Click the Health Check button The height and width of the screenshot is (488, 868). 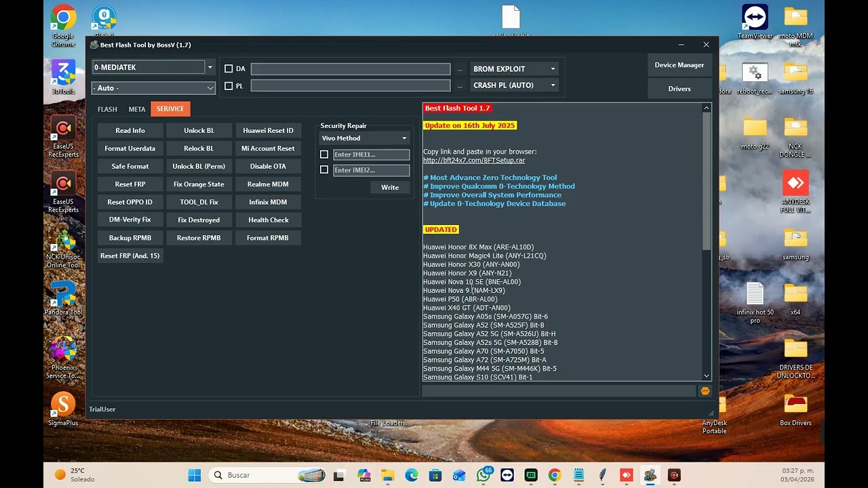tap(269, 220)
